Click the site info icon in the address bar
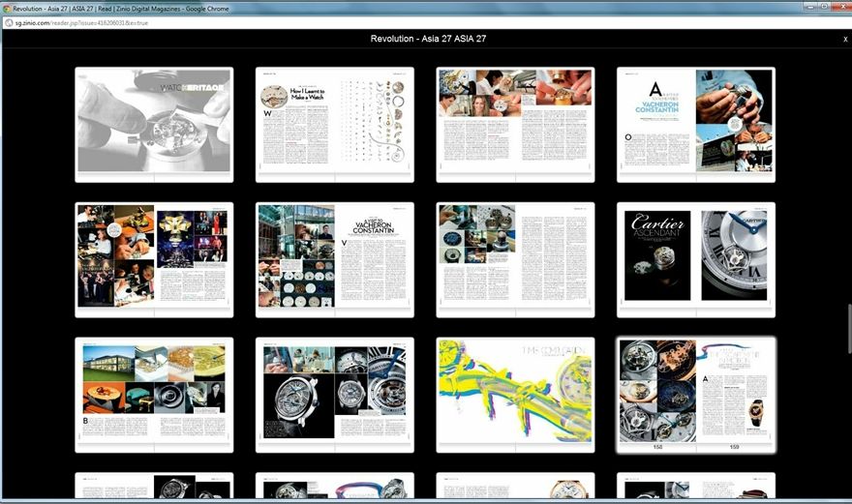This screenshot has height=504, width=852. pos(8,23)
